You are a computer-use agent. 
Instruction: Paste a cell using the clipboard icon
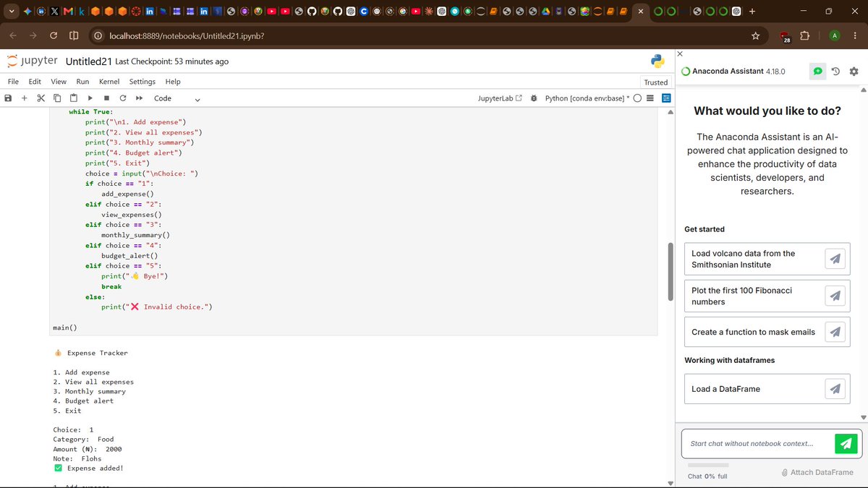point(74,98)
